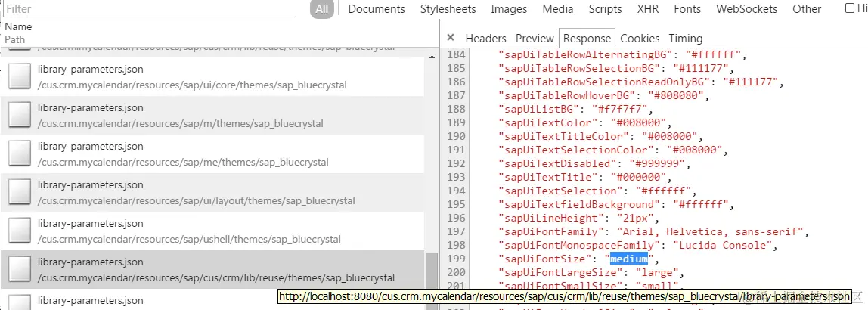
Task: Click file icon of sap/ui/core request
Action: tap(20, 76)
